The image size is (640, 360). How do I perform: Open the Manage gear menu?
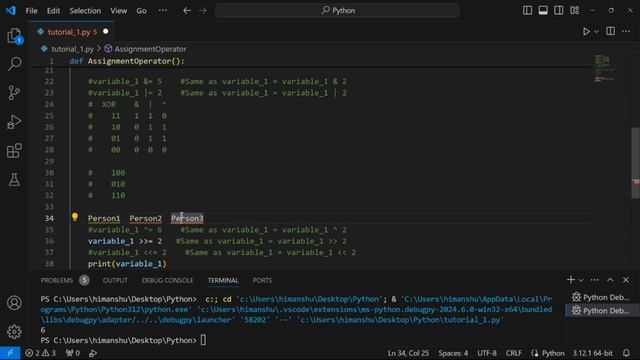pyautogui.click(x=14, y=331)
